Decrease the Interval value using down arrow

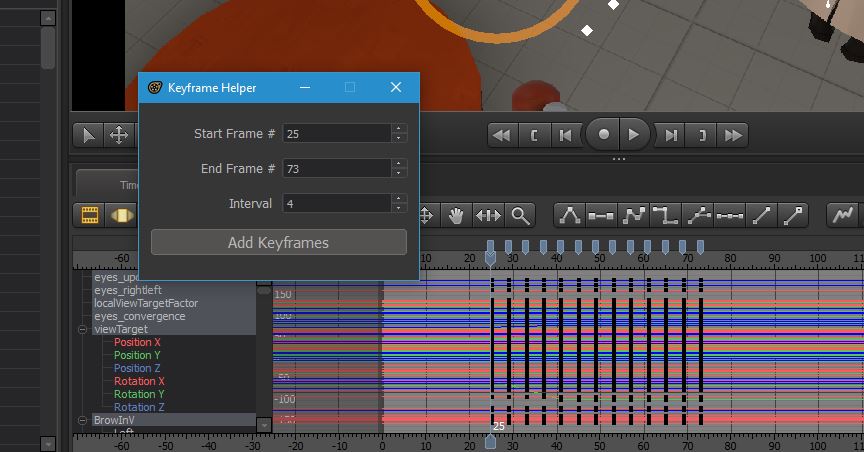(399, 208)
